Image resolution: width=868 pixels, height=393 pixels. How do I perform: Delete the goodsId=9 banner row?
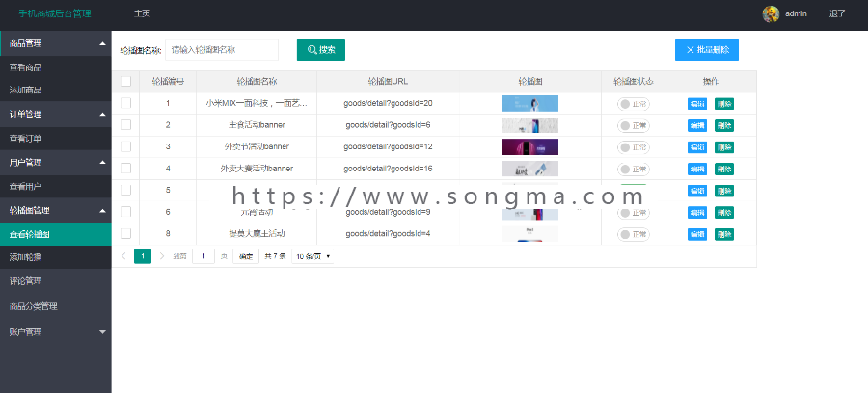(724, 212)
